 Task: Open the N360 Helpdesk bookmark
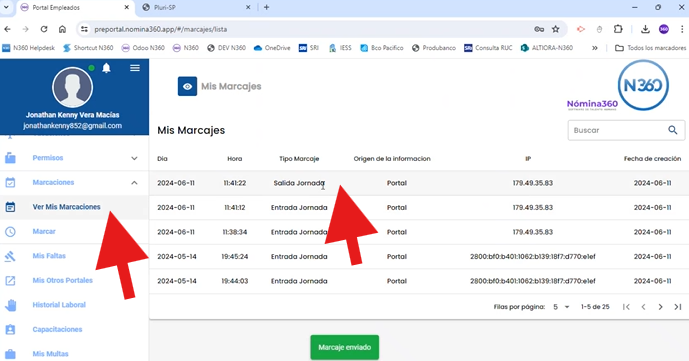29,48
